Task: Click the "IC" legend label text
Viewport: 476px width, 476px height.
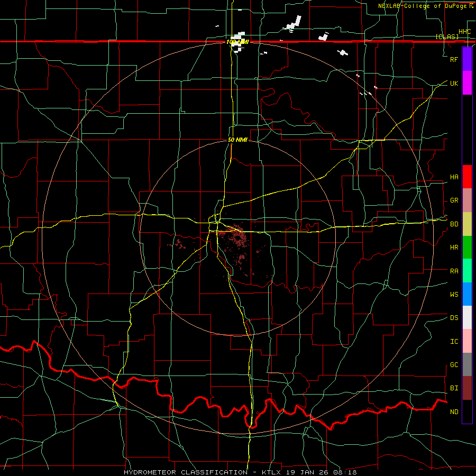Action: pos(454,342)
